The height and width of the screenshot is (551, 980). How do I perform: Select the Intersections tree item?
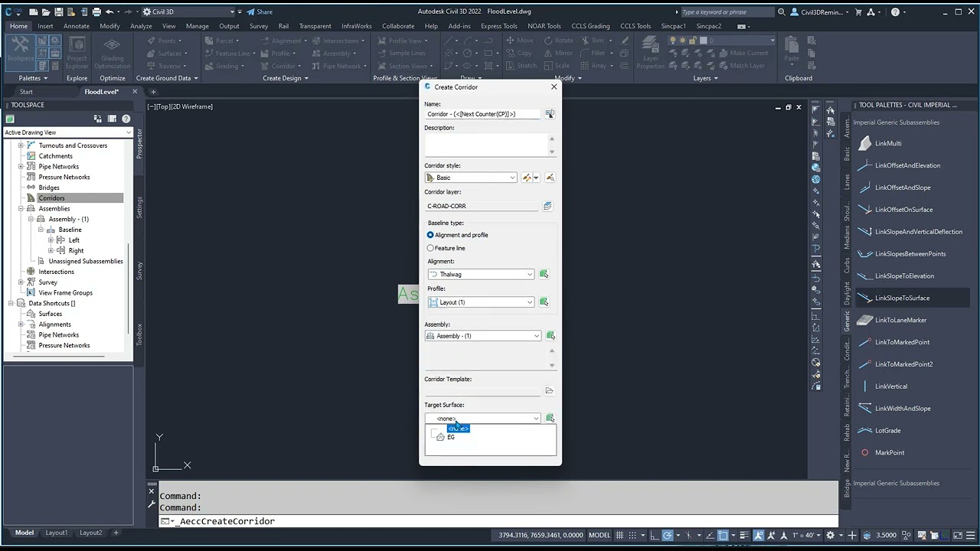pos(57,272)
